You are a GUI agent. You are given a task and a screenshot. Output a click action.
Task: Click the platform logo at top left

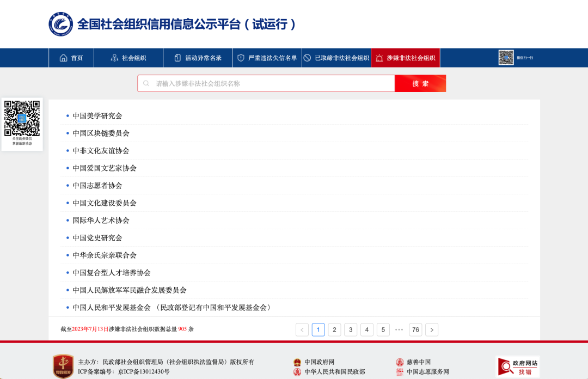coord(60,24)
